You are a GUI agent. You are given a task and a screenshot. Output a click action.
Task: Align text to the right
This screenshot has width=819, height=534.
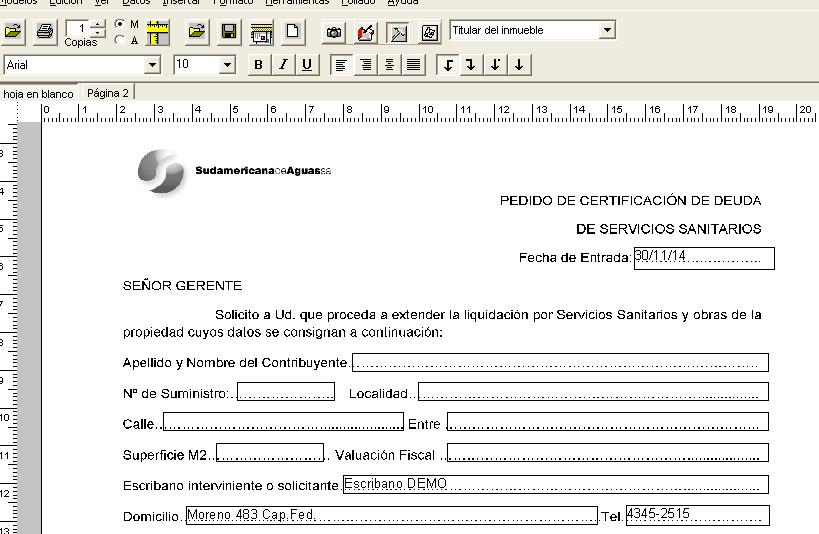pyautogui.click(x=366, y=65)
